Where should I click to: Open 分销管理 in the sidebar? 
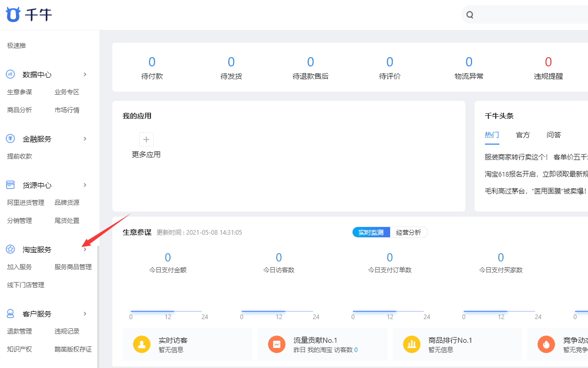coord(20,220)
